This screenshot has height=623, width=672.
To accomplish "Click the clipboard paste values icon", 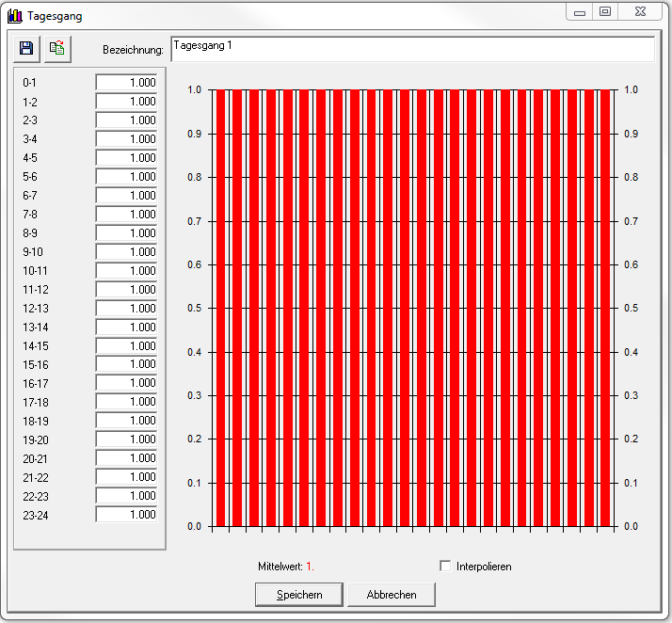I will [x=57, y=49].
